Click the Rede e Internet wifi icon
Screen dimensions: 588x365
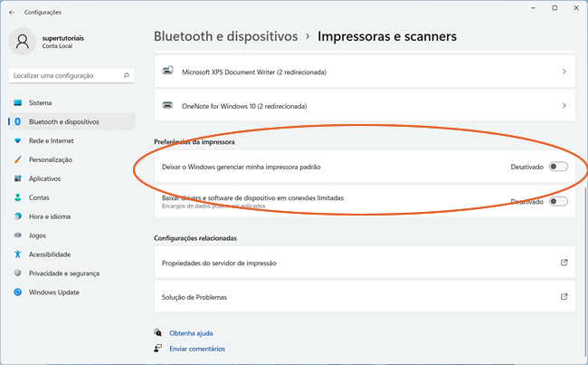pyautogui.click(x=17, y=140)
